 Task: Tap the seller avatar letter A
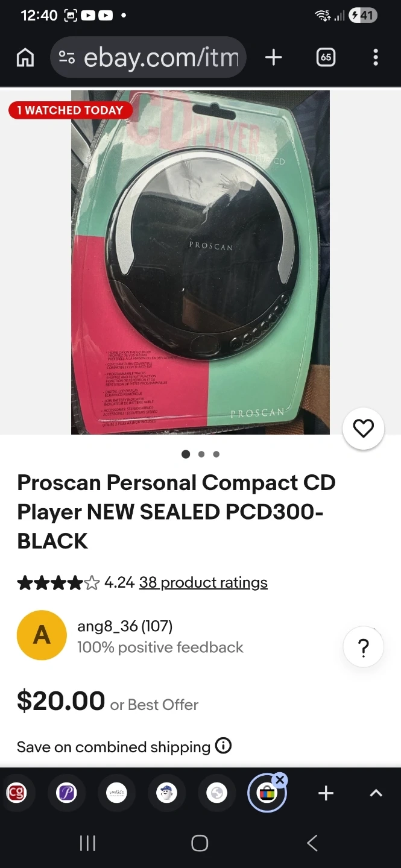[42, 635]
